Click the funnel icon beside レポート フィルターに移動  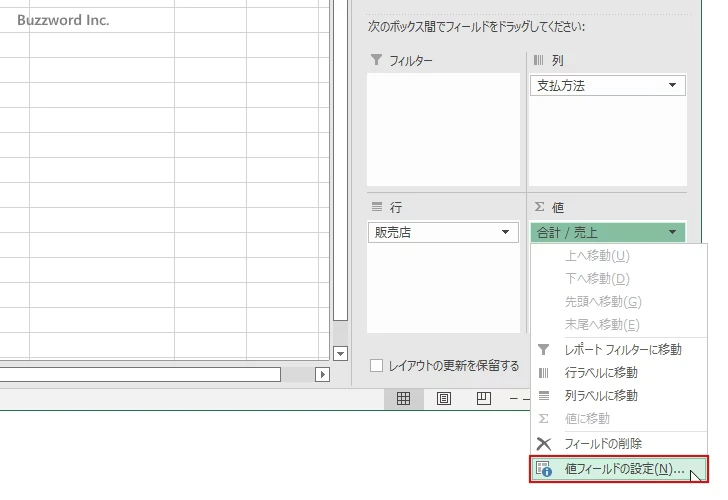544,349
